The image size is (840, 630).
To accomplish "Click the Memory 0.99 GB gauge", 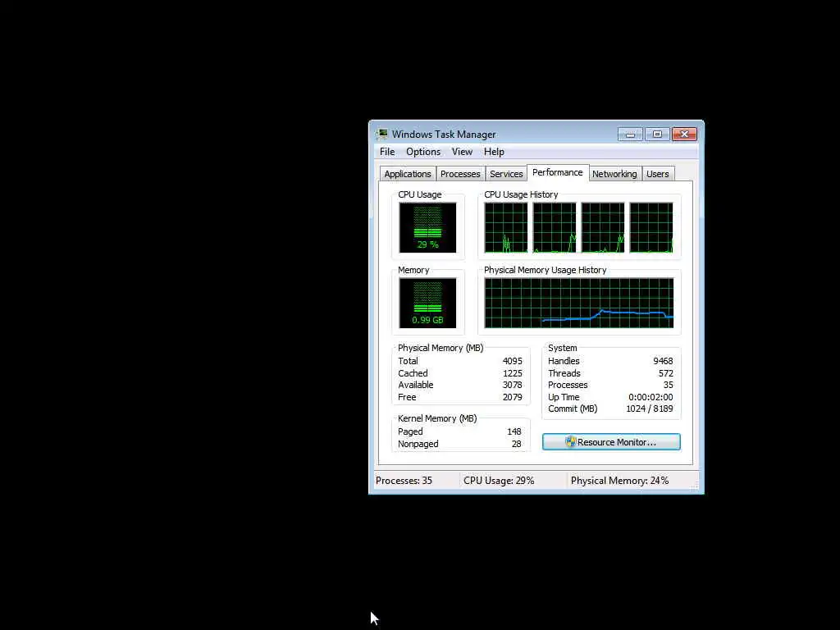I will coord(427,303).
